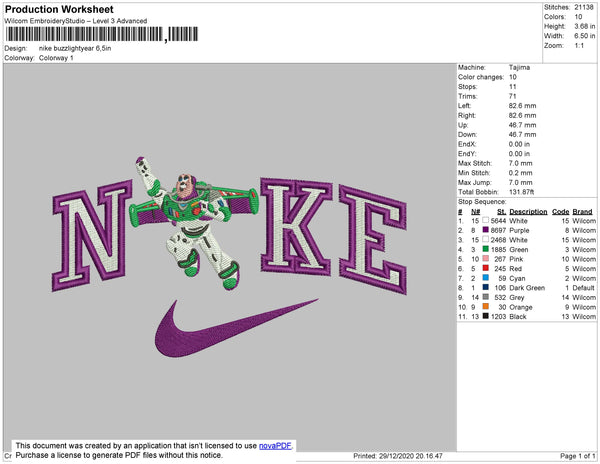Image resolution: width=600 pixels, height=464 pixels.
Task: Click the purple Nike swoosh in design
Action: coord(236,328)
